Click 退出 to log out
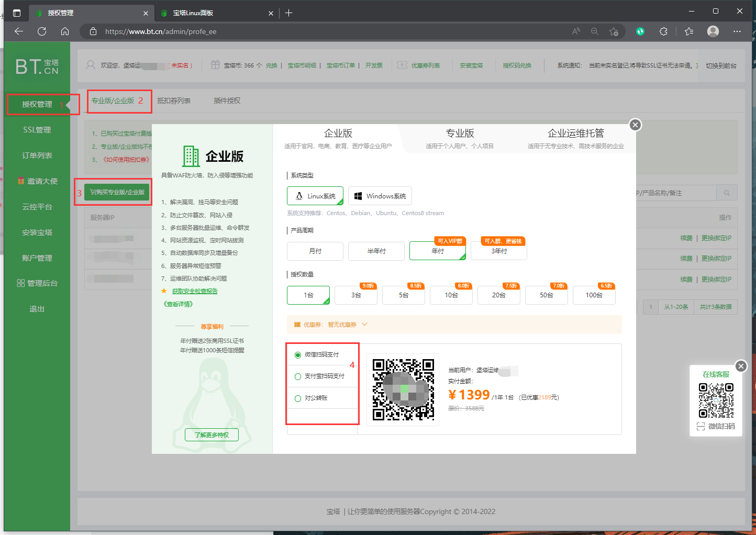Viewport: 756px width, 535px height. click(37, 309)
